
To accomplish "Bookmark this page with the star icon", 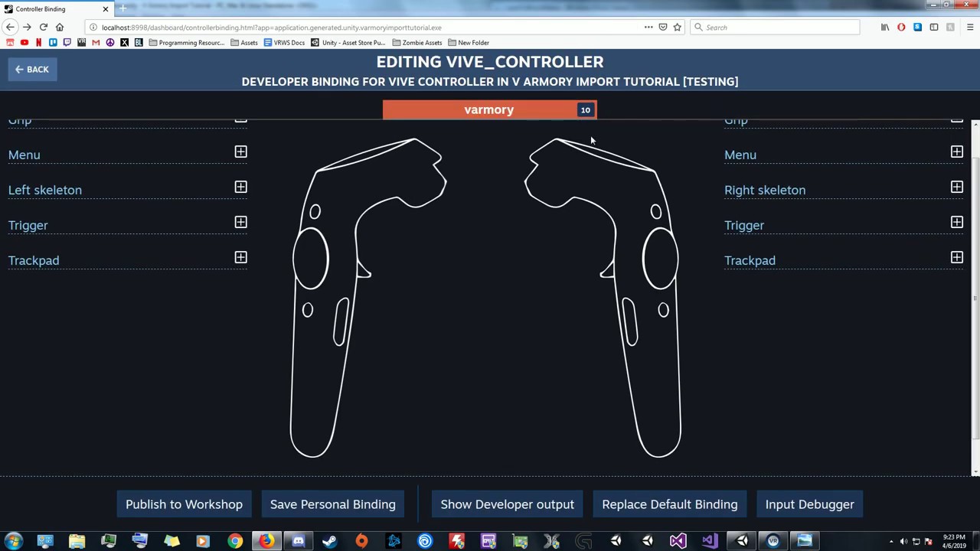I will tap(677, 28).
